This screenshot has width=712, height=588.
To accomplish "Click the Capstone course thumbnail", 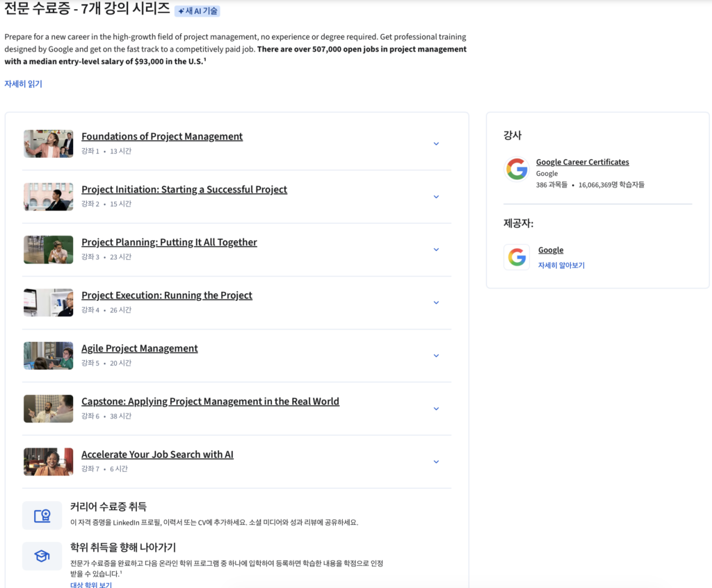I will pos(48,409).
